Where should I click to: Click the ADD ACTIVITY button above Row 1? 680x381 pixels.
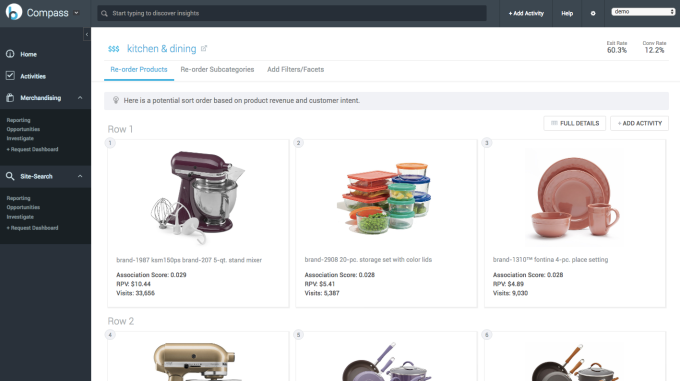pos(639,123)
